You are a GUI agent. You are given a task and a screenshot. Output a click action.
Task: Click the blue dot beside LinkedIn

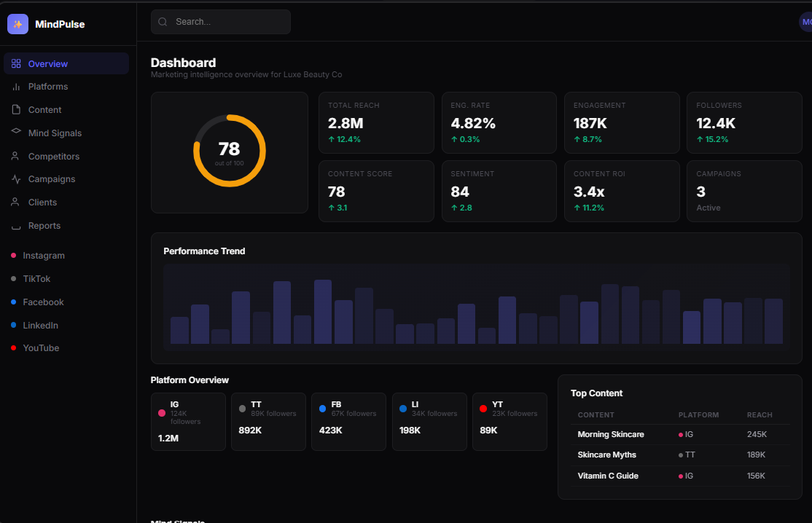click(x=13, y=325)
